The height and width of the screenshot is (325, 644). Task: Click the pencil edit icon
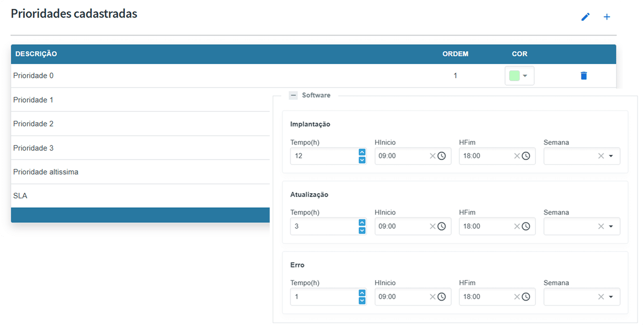click(586, 17)
